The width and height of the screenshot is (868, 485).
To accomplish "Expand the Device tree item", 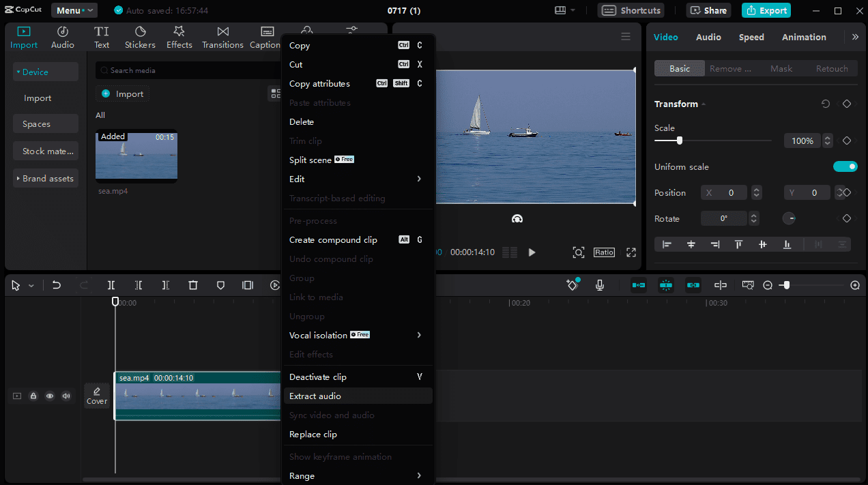I will [x=18, y=72].
